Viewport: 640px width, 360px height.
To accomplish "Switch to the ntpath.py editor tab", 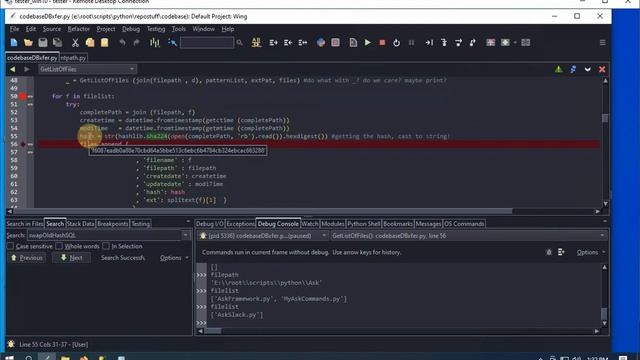I will (73, 58).
